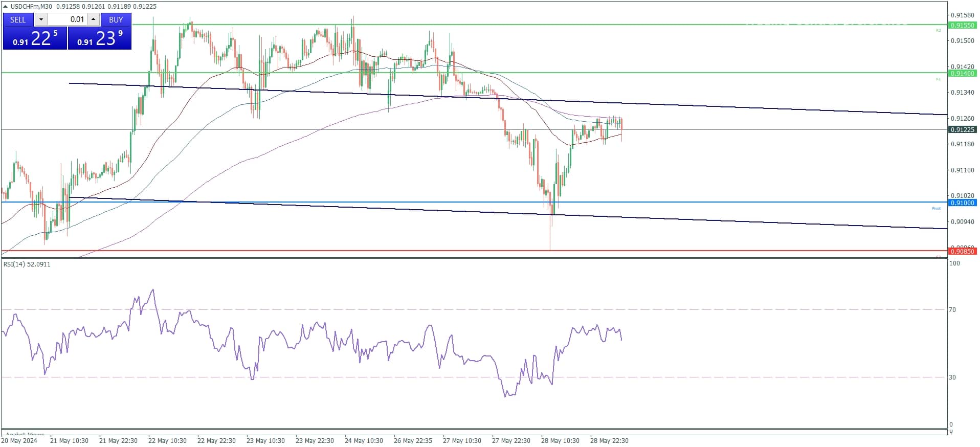This screenshot has width=980, height=447.
Task: Click the 22 May 10:30 time label
Action: (167, 441)
